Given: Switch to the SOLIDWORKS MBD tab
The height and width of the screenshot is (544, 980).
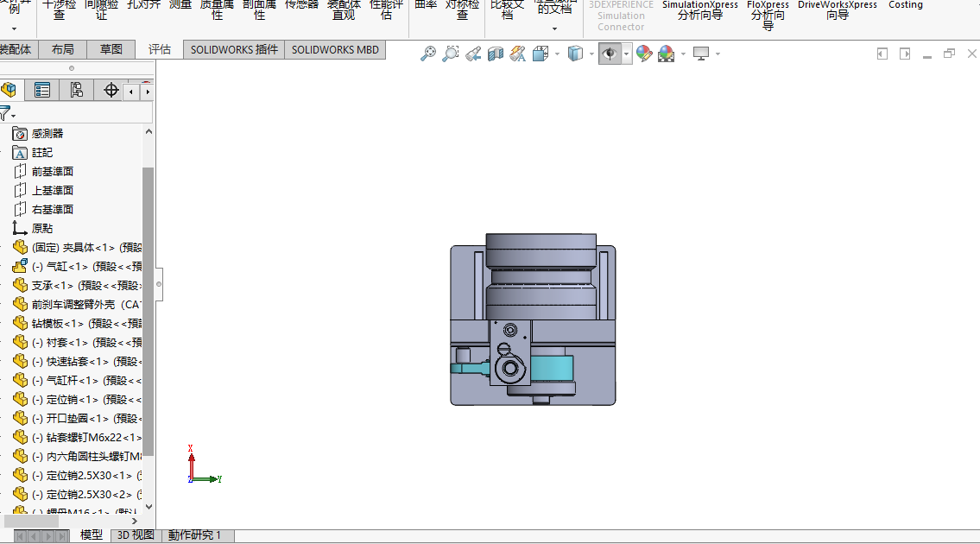Looking at the screenshot, I should [x=335, y=49].
